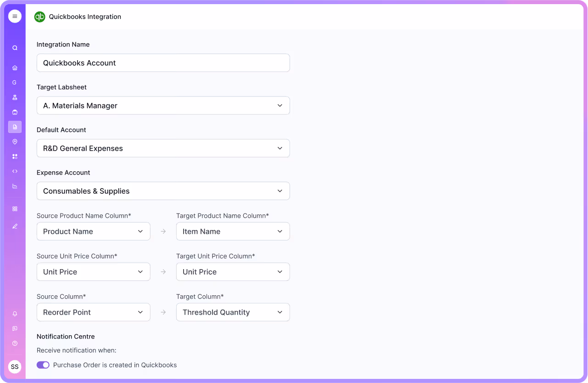Click the Expense Account label

63,173
